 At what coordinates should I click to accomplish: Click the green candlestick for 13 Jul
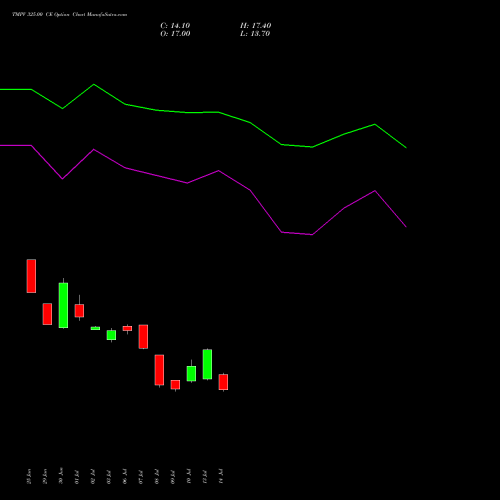point(207,364)
